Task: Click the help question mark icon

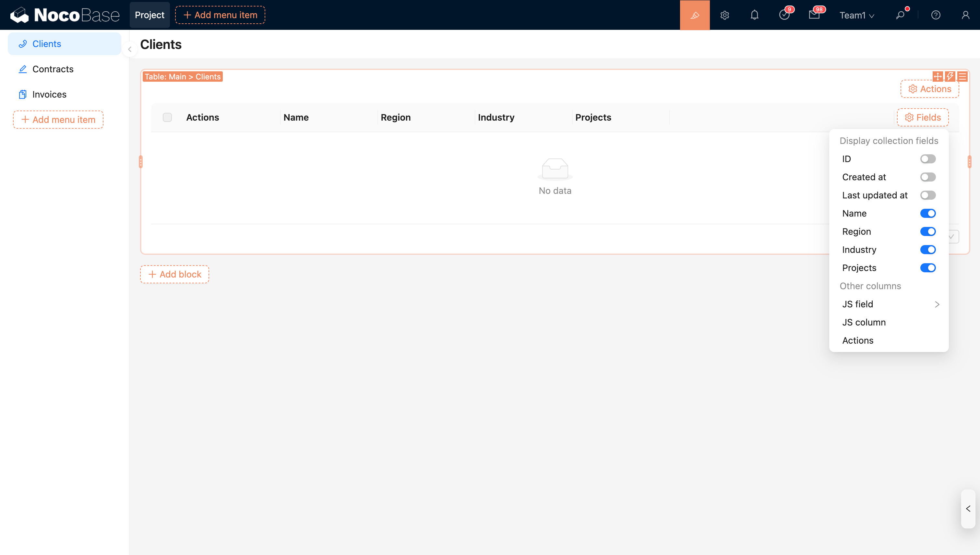Action: pos(935,15)
